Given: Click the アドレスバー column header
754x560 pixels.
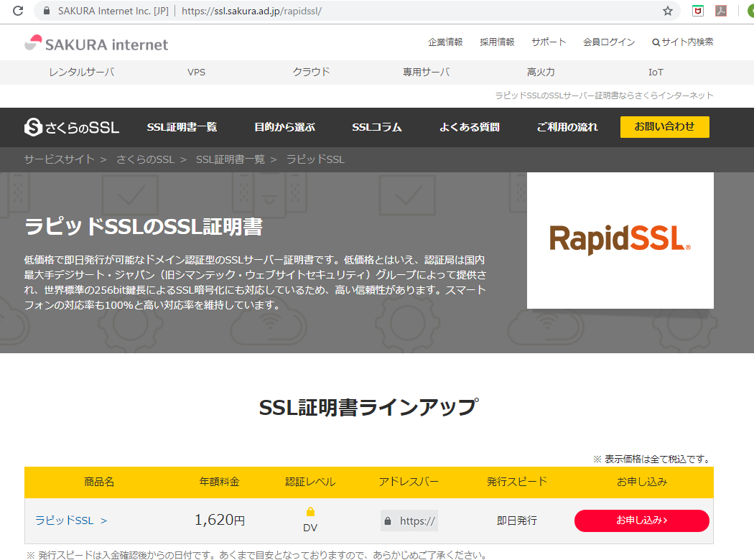Looking at the screenshot, I should (x=409, y=482).
